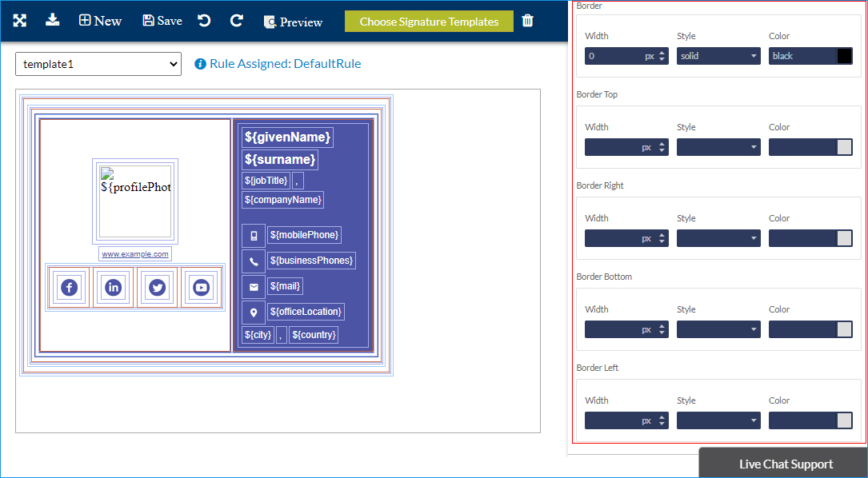Click the black Border color swatch
Screen dimensions: 868x478
point(844,56)
